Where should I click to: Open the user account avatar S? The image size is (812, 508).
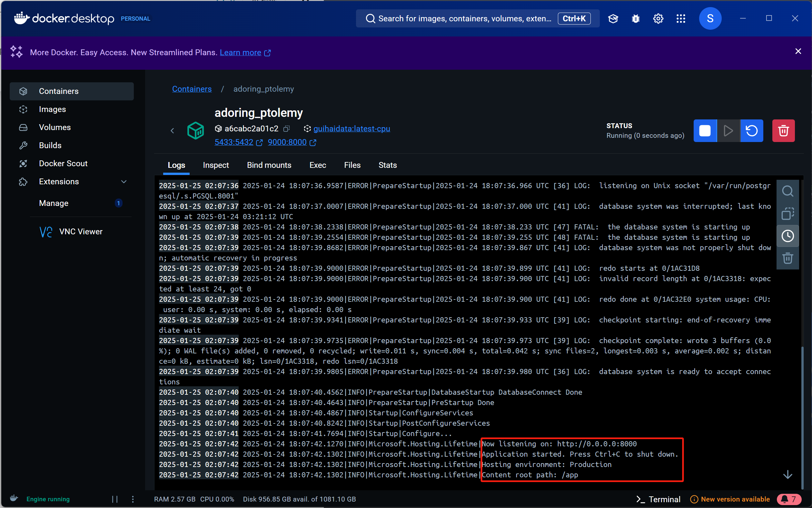[x=710, y=18]
